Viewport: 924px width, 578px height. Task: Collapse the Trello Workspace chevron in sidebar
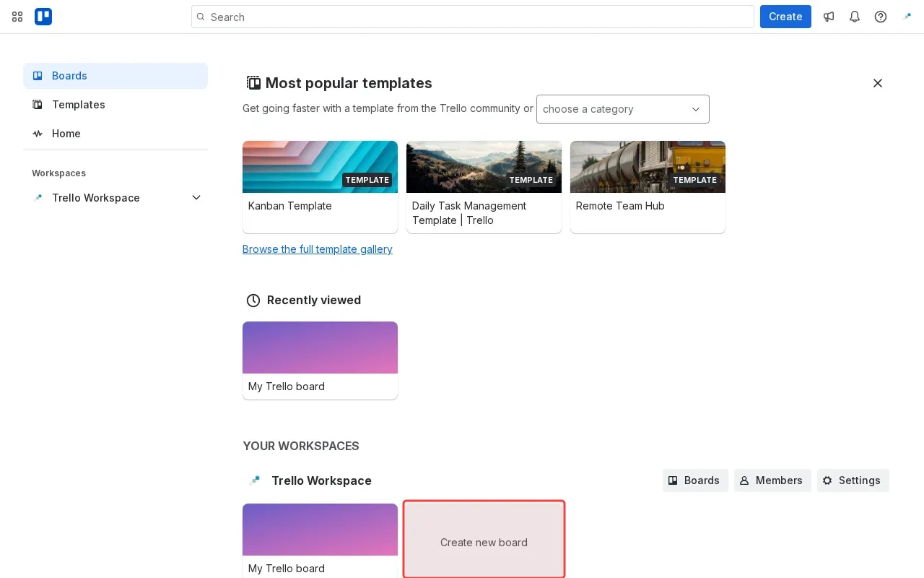point(196,197)
